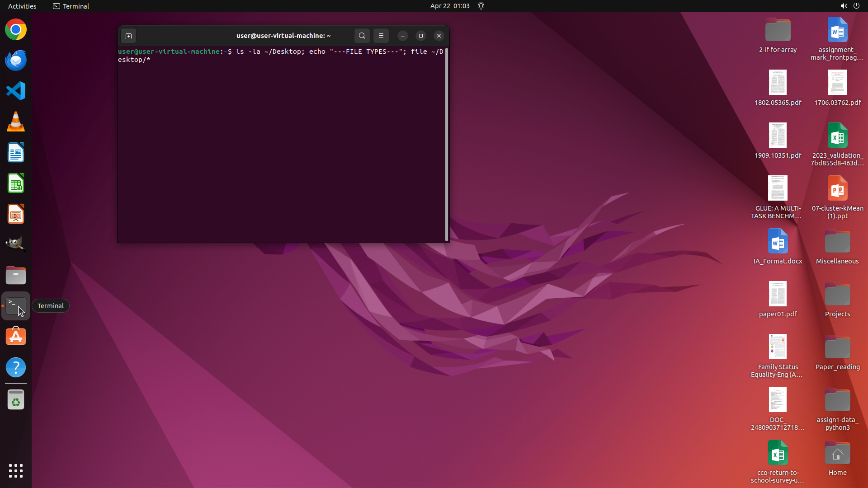Open GIMP image editor from dock
This screenshot has height=488, width=868.
(x=16, y=244)
